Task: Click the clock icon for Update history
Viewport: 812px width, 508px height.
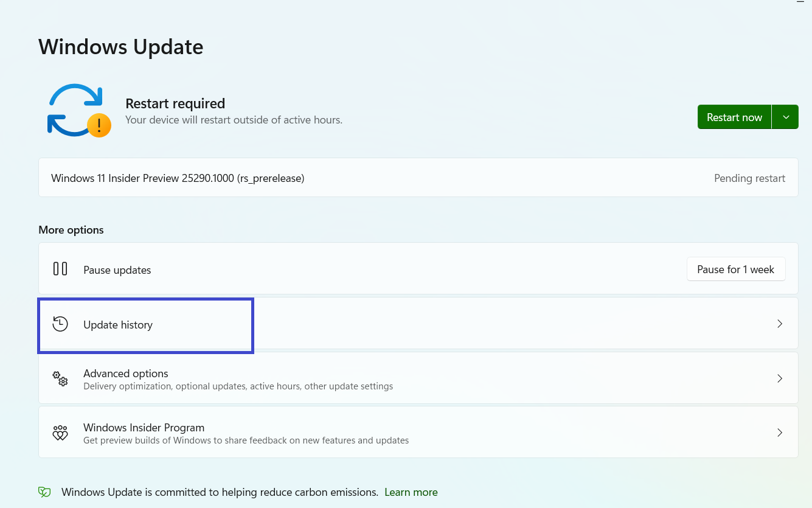Action: (x=60, y=324)
